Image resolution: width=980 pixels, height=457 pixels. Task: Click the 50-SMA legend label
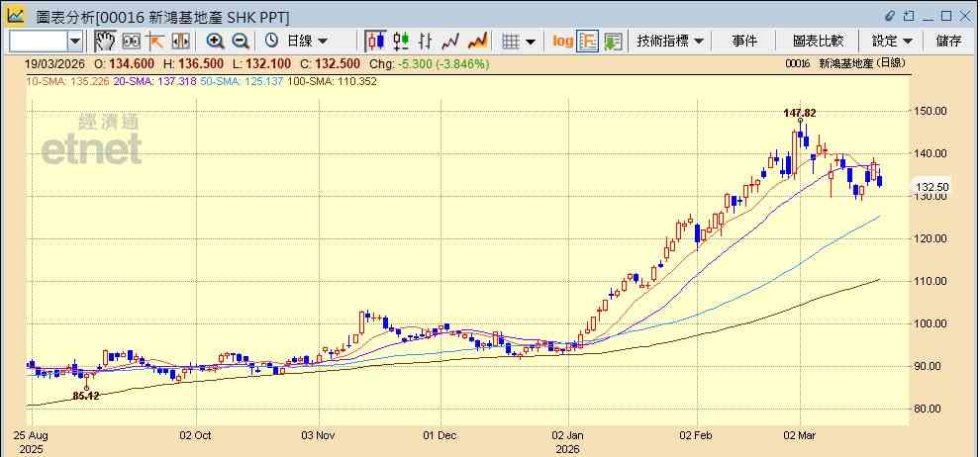[x=242, y=81]
